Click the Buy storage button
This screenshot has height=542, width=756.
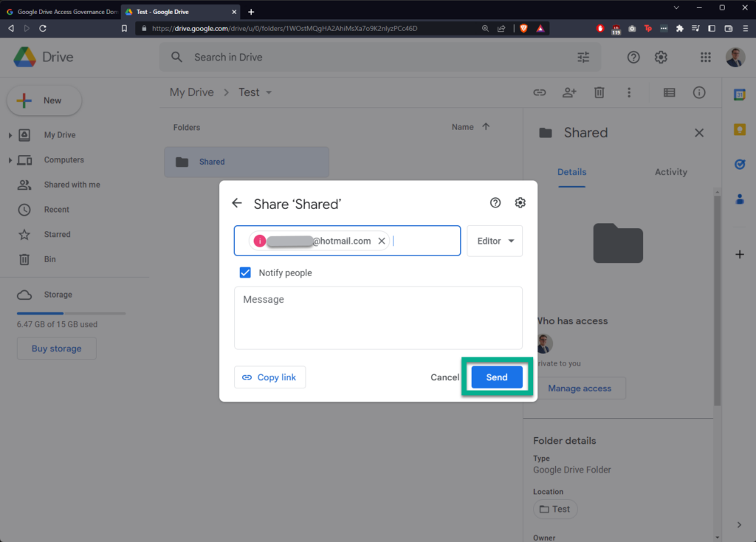[x=56, y=348]
